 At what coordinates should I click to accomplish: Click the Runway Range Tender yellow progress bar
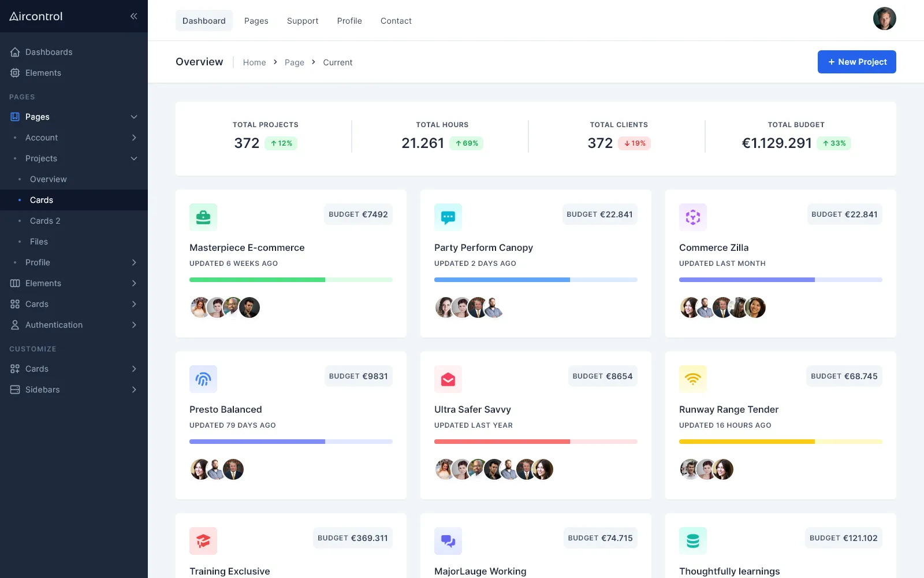[781, 442]
